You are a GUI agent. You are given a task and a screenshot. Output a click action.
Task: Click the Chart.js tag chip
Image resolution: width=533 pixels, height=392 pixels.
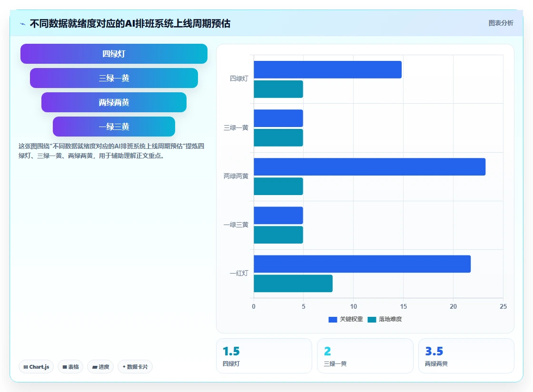tap(36, 367)
